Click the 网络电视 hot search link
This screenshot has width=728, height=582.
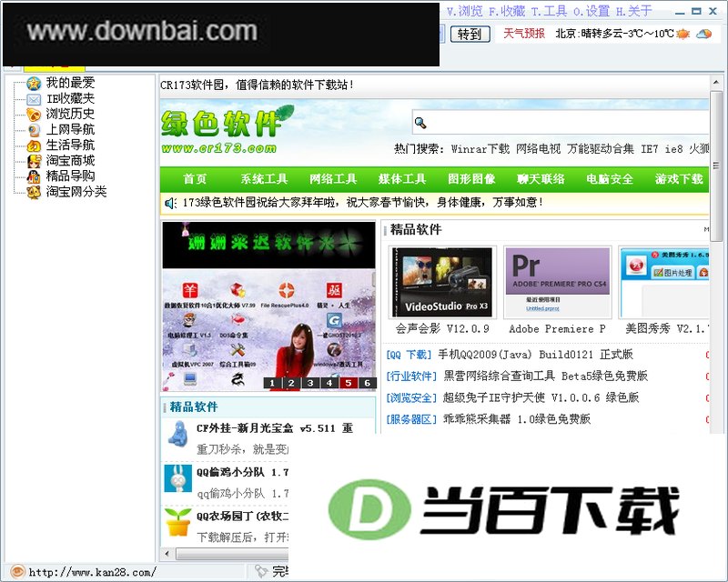538,149
